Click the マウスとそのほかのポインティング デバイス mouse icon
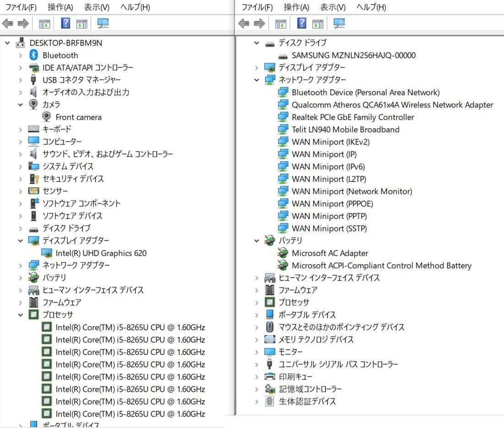 [270, 327]
